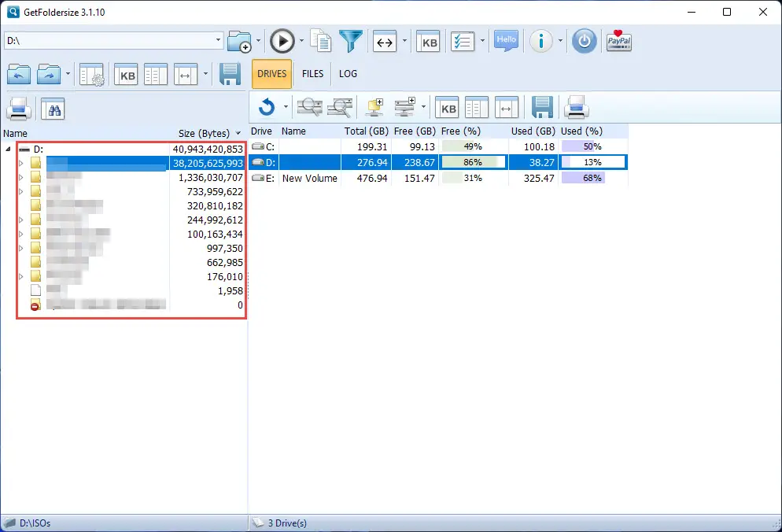This screenshot has height=532, width=782.
Task: Click KB unit icon in drives toolbar
Action: pyautogui.click(x=447, y=107)
